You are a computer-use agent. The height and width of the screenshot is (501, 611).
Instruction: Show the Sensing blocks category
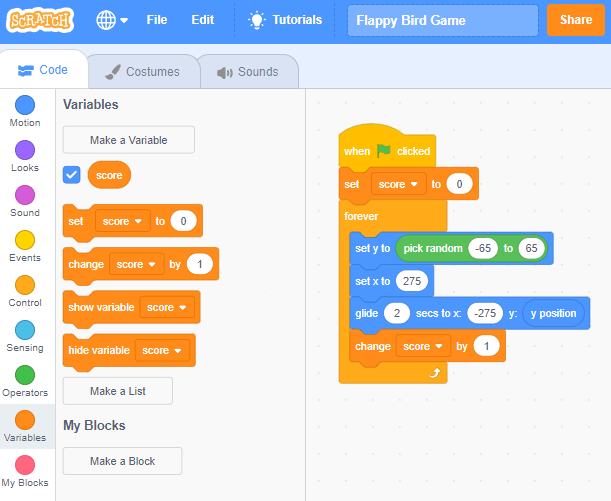tap(25, 331)
